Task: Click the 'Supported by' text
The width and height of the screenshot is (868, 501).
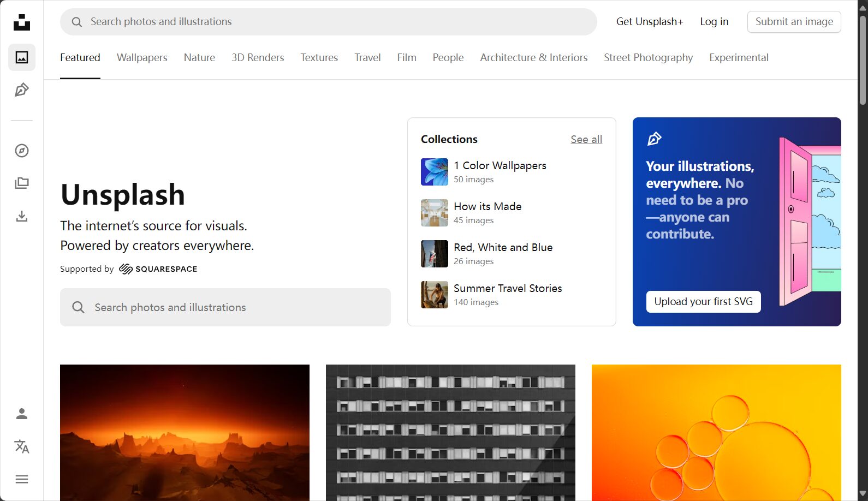Action: [x=87, y=269]
